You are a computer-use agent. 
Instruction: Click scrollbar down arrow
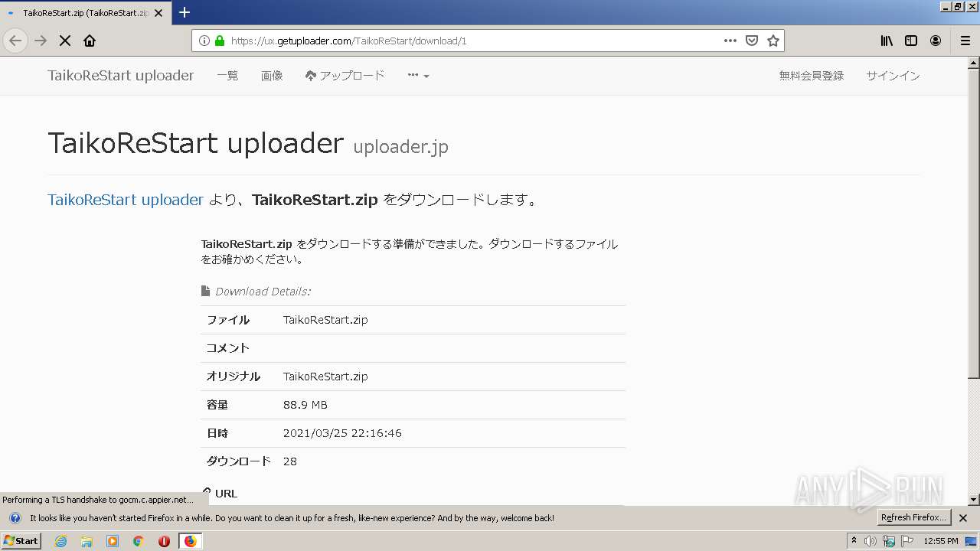pos(974,499)
